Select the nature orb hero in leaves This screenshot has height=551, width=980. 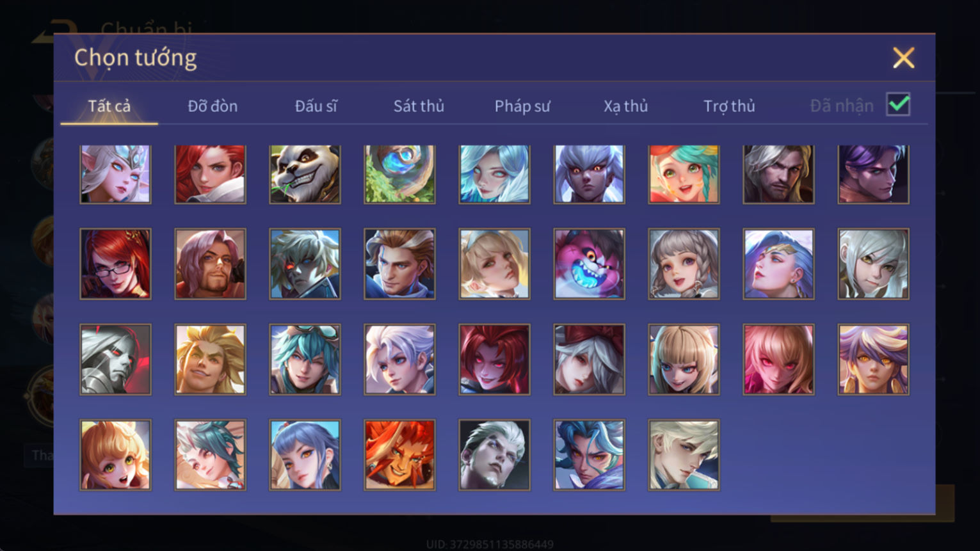(399, 174)
